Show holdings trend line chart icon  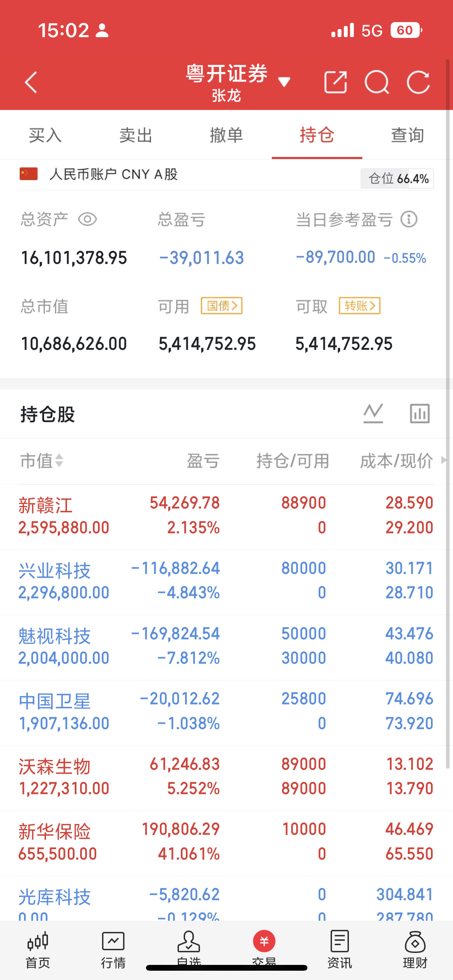point(373,413)
